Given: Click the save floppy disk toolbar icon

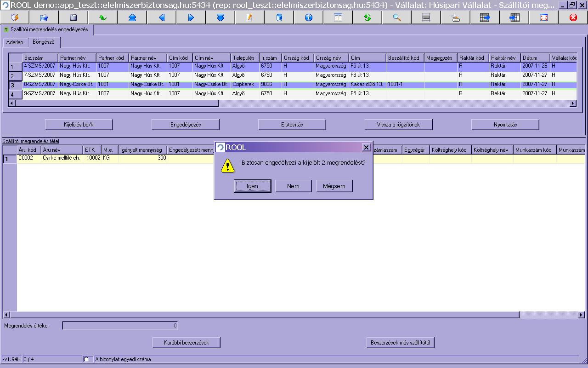Looking at the screenshot, I should [x=73, y=17].
